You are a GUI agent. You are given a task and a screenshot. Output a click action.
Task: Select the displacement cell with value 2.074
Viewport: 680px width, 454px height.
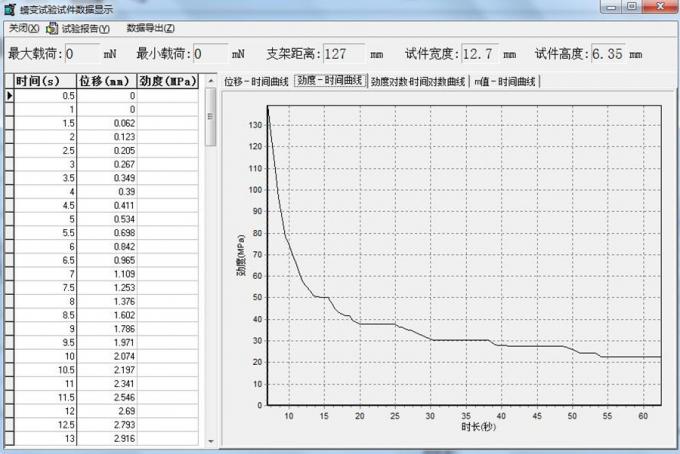pyautogui.click(x=107, y=355)
